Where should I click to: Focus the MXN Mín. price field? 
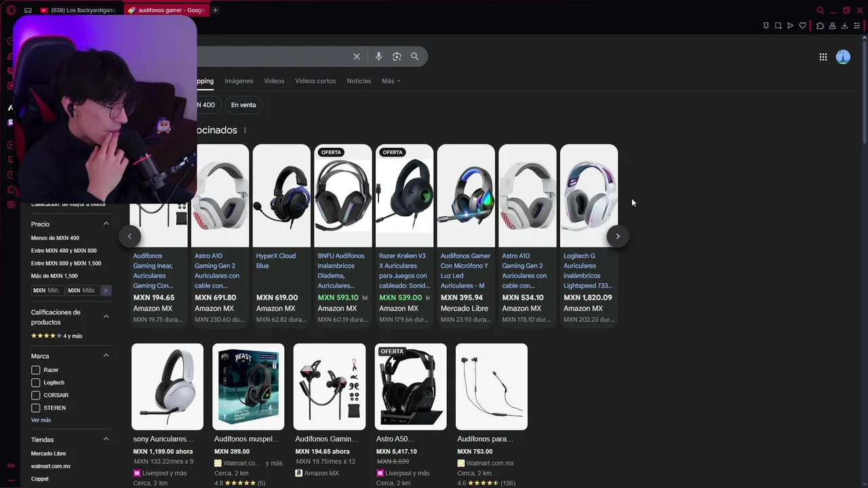(47, 290)
